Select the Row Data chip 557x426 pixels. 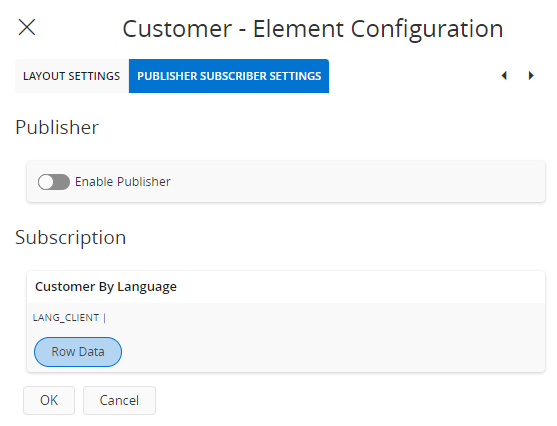[78, 352]
